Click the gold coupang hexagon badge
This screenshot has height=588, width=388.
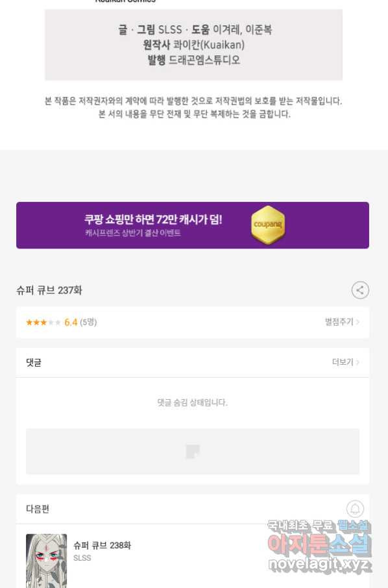click(268, 225)
